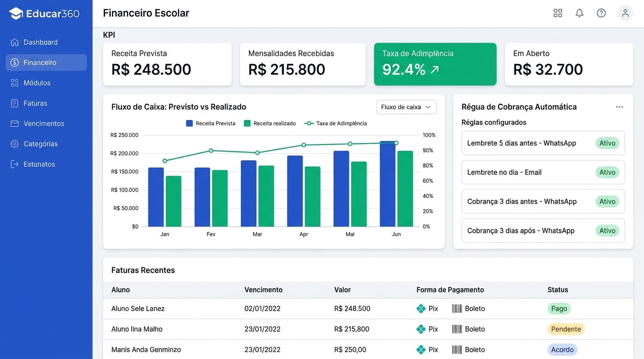The height and width of the screenshot is (359, 644).
Task: Select student Aluno Ilna Malho
Action: [x=137, y=329]
